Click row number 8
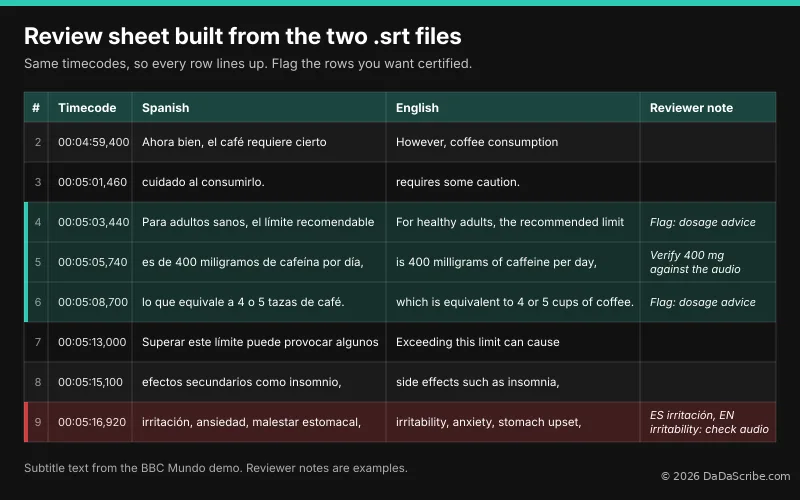The height and width of the screenshot is (500, 800). [x=38, y=382]
